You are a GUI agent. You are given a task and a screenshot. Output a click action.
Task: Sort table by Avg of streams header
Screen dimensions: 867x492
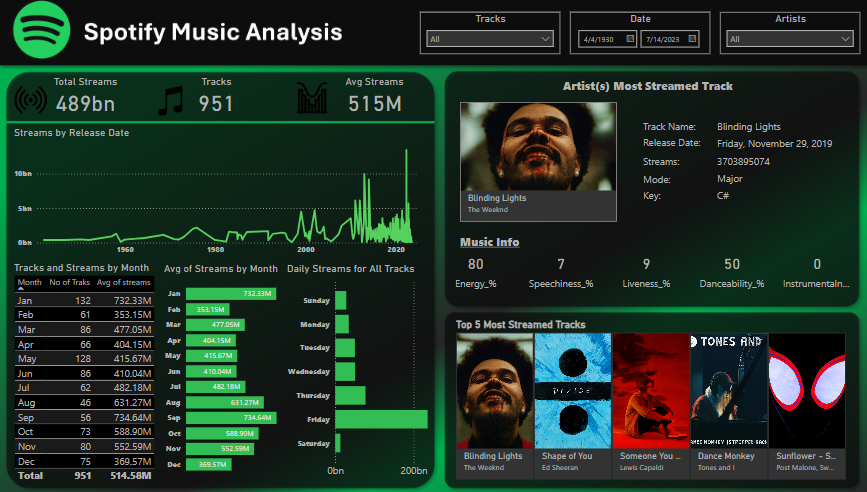point(124,282)
